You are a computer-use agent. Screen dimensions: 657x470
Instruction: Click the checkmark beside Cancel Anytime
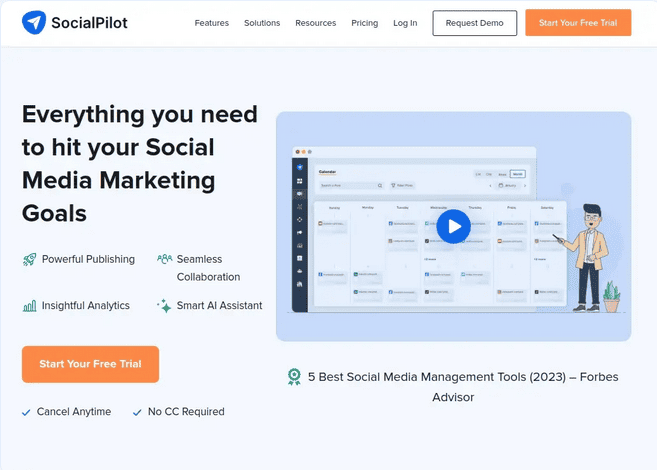[x=26, y=413]
